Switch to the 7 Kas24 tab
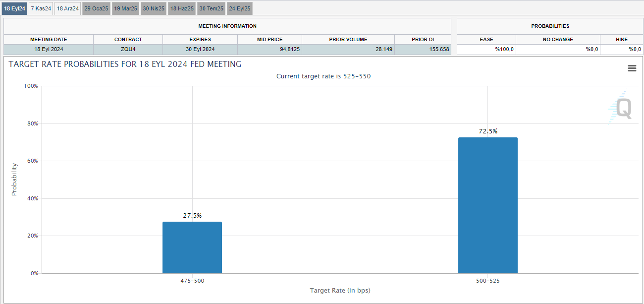The image size is (644, 304). coord(41,8)
